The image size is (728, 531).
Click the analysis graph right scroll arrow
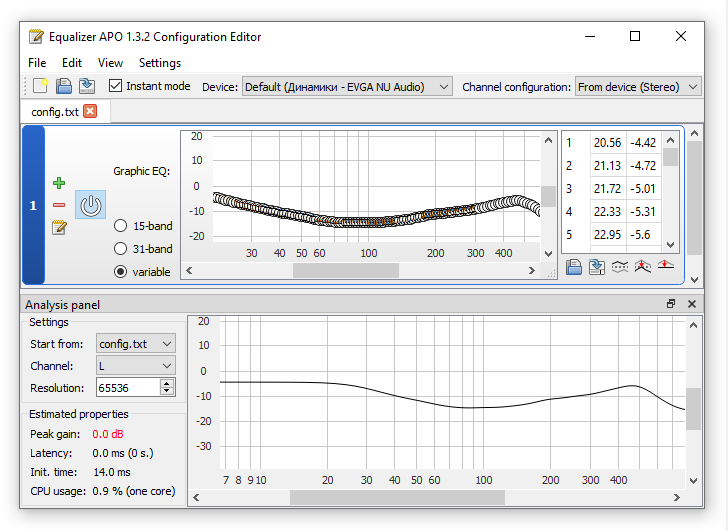676,497
